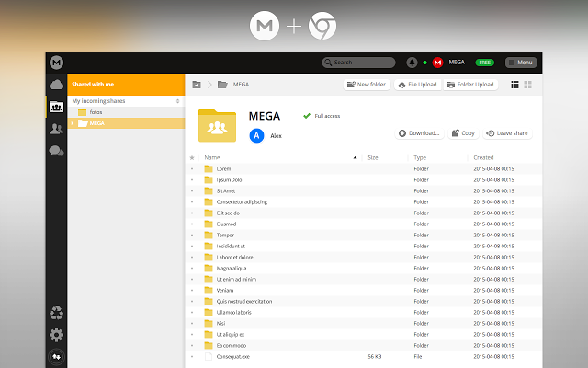Viewport: 588px width, 368px height.
Task: Select the Incididunt ut folder row
Action: 364,246
